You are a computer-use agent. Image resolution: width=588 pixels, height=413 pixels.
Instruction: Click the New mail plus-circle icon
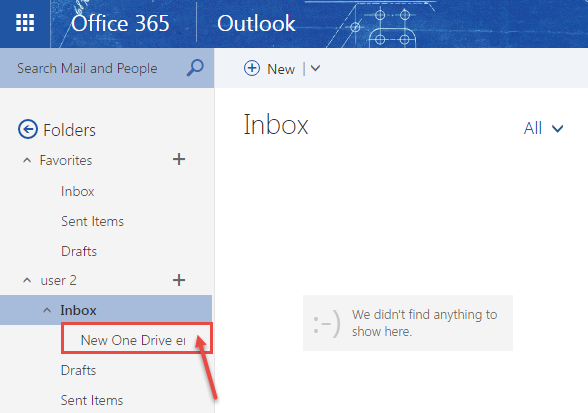pos(252,68)
